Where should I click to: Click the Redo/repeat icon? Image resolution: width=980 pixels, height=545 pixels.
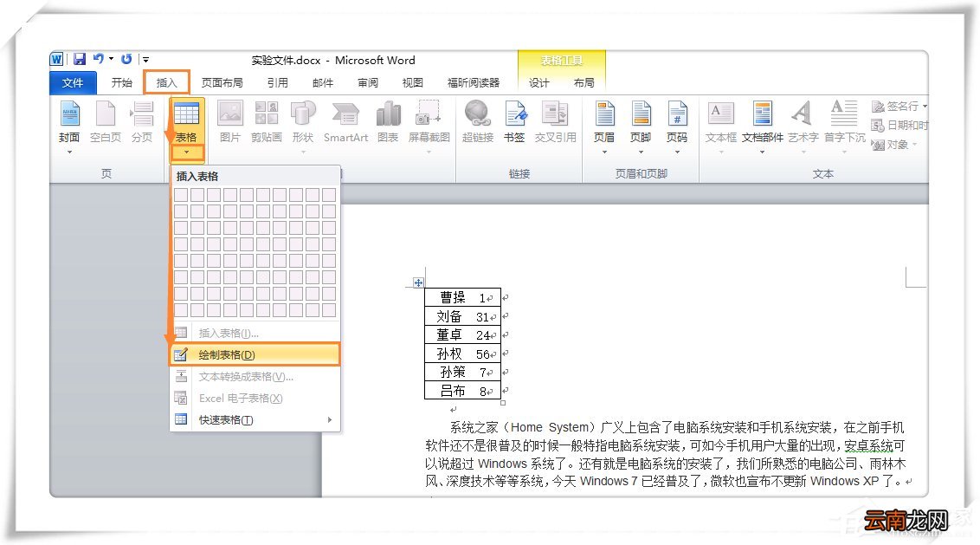coord(126,59)
